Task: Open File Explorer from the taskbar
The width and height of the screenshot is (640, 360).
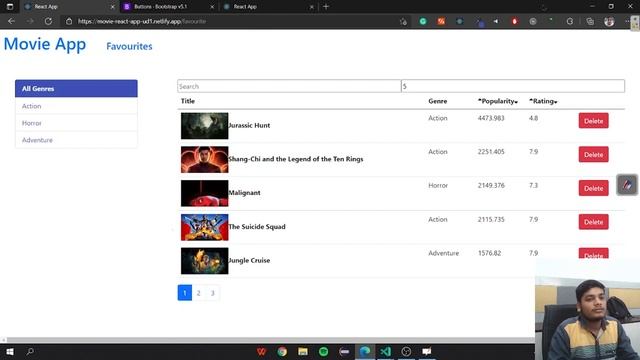Action: 303,351
